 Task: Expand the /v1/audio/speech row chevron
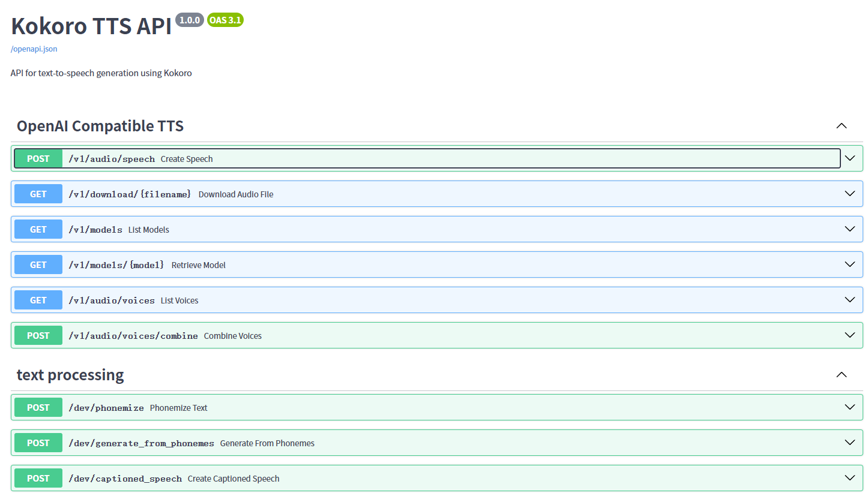[850, 158]
